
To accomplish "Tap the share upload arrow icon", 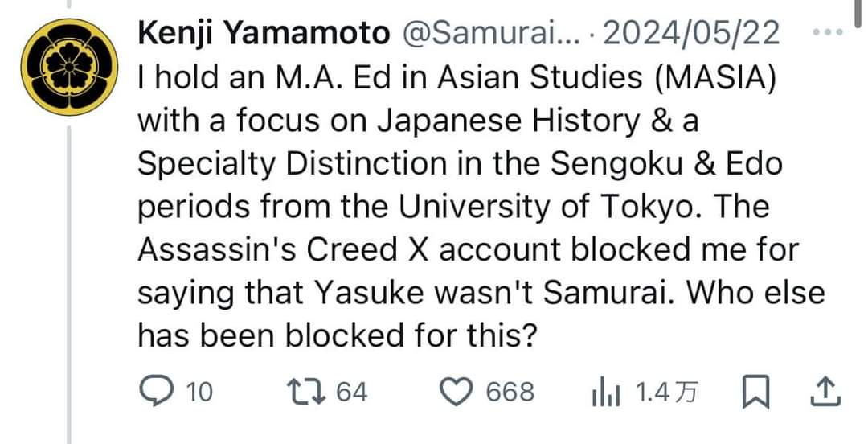I will (x=826, y=392).
